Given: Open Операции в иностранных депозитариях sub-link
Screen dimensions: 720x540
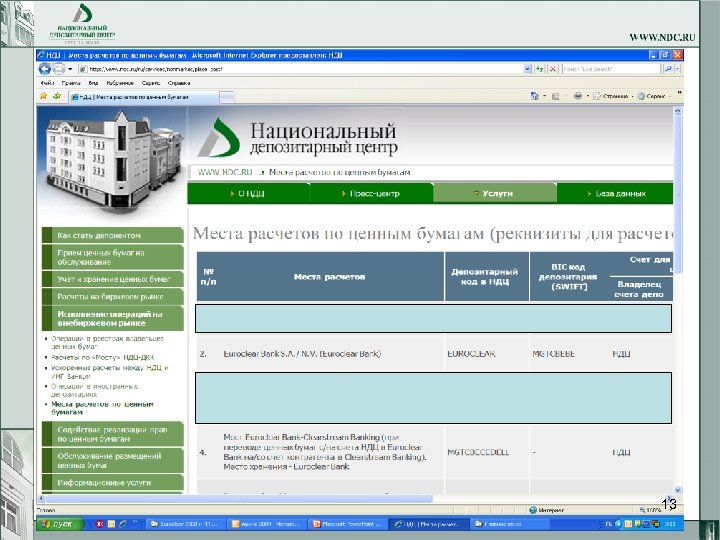Looking at the screenshot, I should [x=94, y=390].
